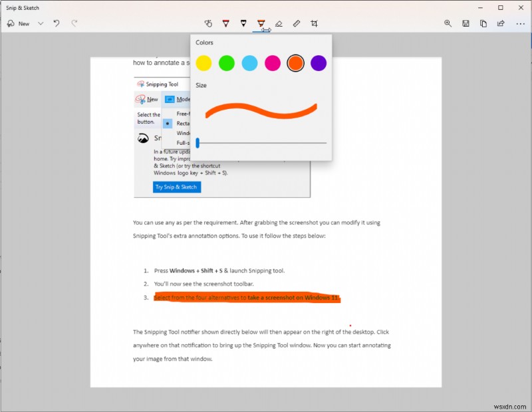The image size is (532, 412).
Task: Open the Zoom control
Action: coord(449,23)
